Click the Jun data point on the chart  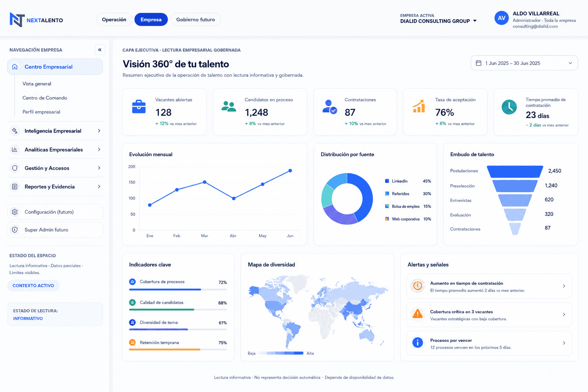coord(290,171)
